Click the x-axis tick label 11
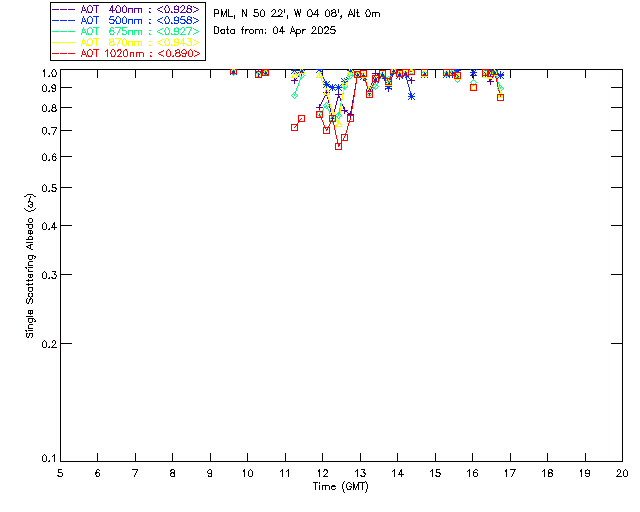 coord(285,473)
